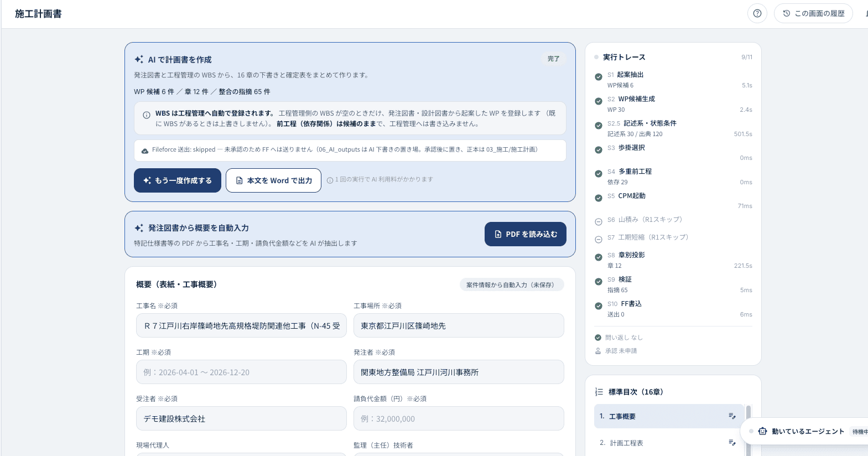868x456 pixels.
Task: Open the 動いているエージェント panel
Action: click(x=805, y=432)
